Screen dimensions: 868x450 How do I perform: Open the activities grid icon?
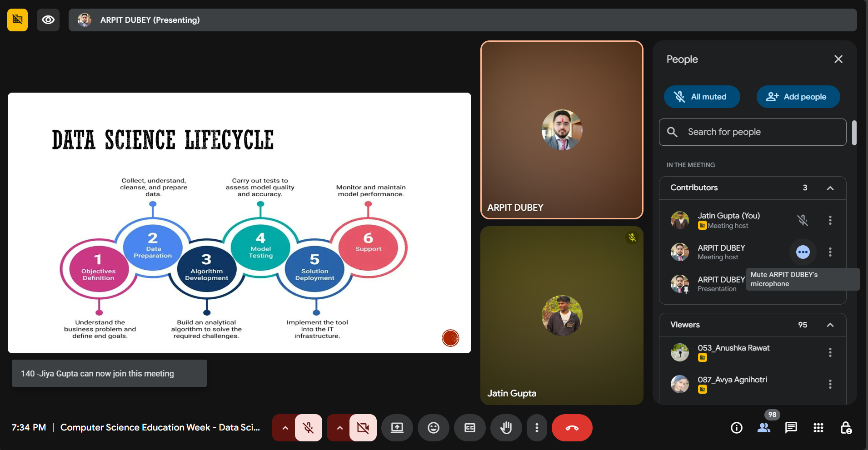click(818, 428)
